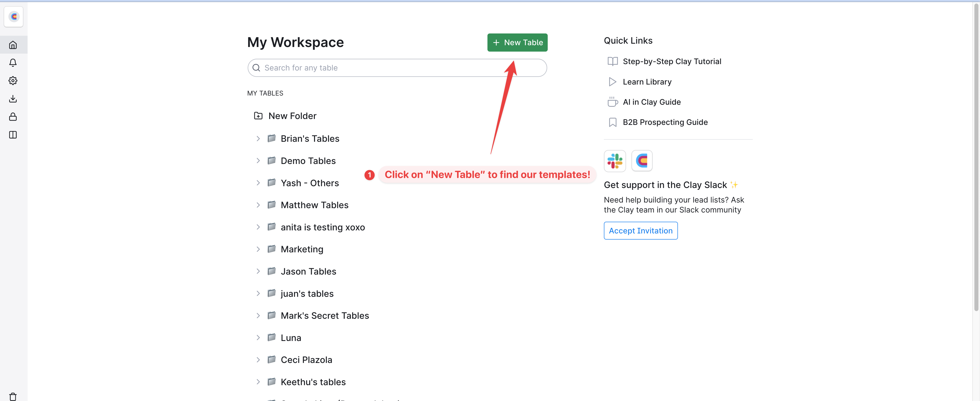Expand the Demo Tables folder chevron
This screenshot has height=401, width=980.
[x=258, y=161]
